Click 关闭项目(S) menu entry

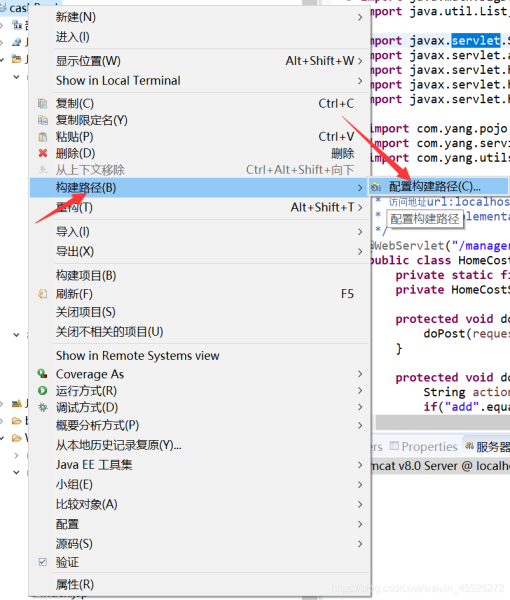[x=199, y=312]
